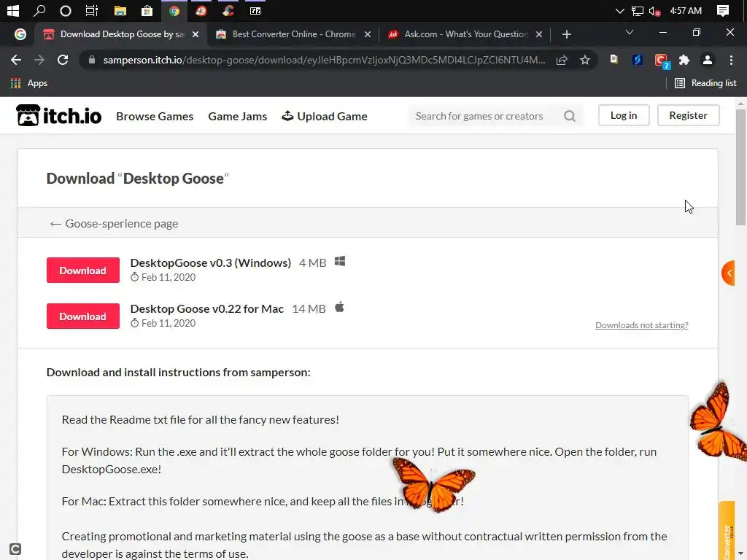This screenshot has width=747, height=560.
Task: Close the Ask.com tab
Action: (539, 34)
